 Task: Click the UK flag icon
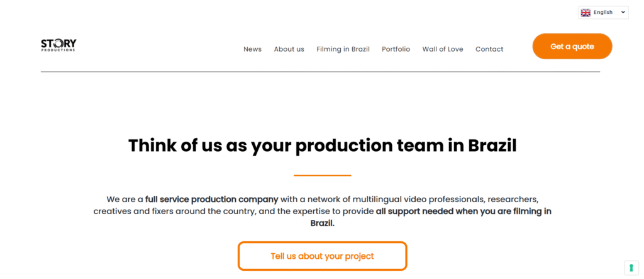586,13
